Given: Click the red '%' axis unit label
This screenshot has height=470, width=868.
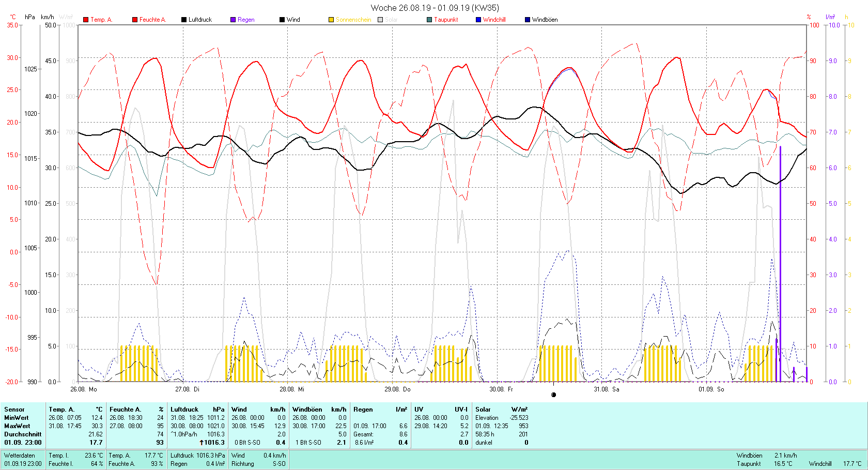Looking at the screenshot, I should [809, 17].
